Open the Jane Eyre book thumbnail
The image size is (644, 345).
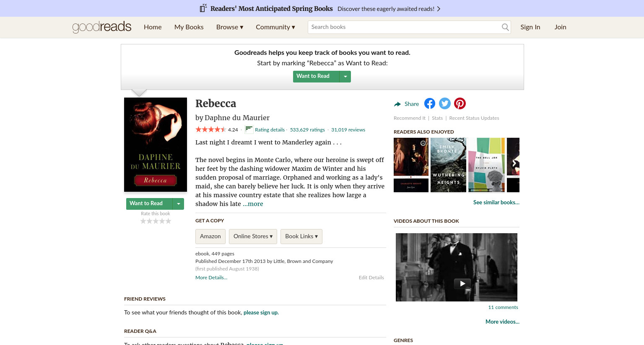411,165
